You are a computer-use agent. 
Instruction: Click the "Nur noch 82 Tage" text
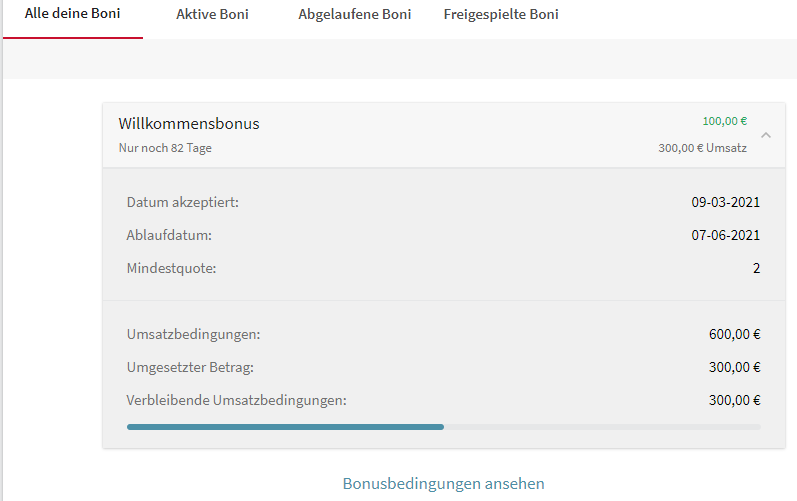pyautogui.click(x=165, y=148)
